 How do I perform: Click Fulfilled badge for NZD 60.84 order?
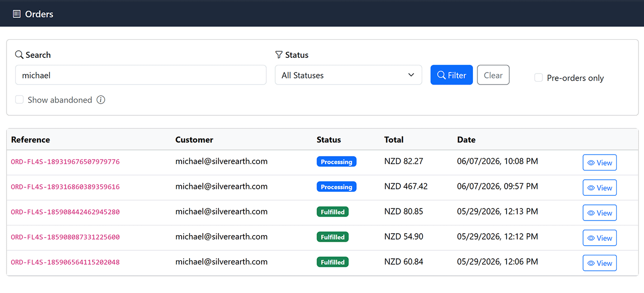coord(333,262)
